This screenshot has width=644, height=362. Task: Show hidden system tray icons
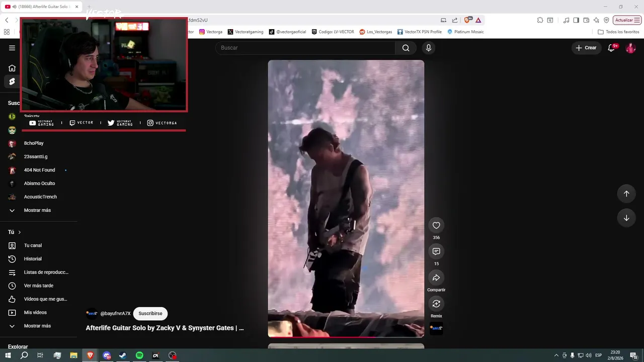[556, 355]
